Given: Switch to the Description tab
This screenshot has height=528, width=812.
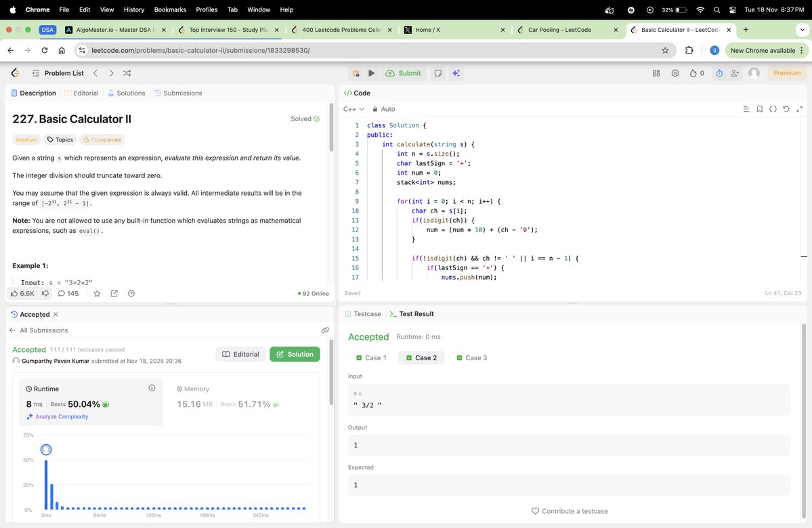Looking at the screenshot, I should click(34, 93).
